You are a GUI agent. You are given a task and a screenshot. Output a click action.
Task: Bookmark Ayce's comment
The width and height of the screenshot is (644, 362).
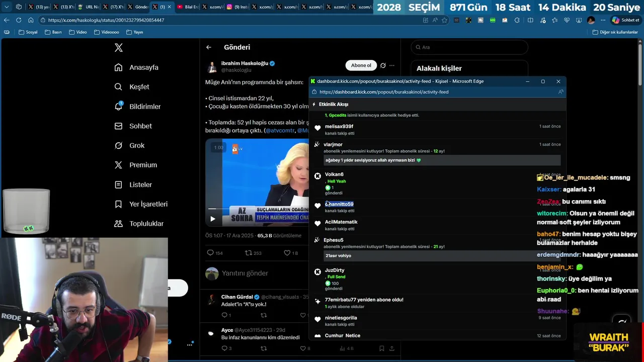pyautogui.click(x=381, y=348)
